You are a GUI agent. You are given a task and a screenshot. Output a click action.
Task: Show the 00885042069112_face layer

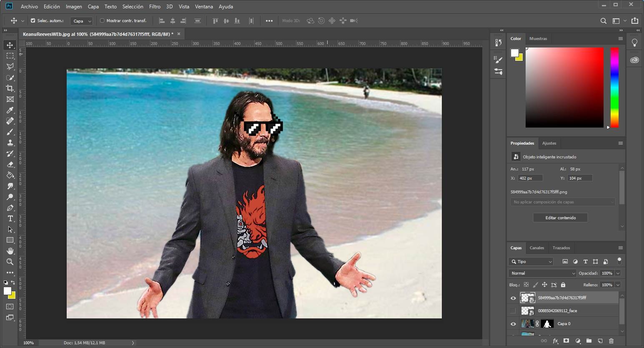pos(513,311)
